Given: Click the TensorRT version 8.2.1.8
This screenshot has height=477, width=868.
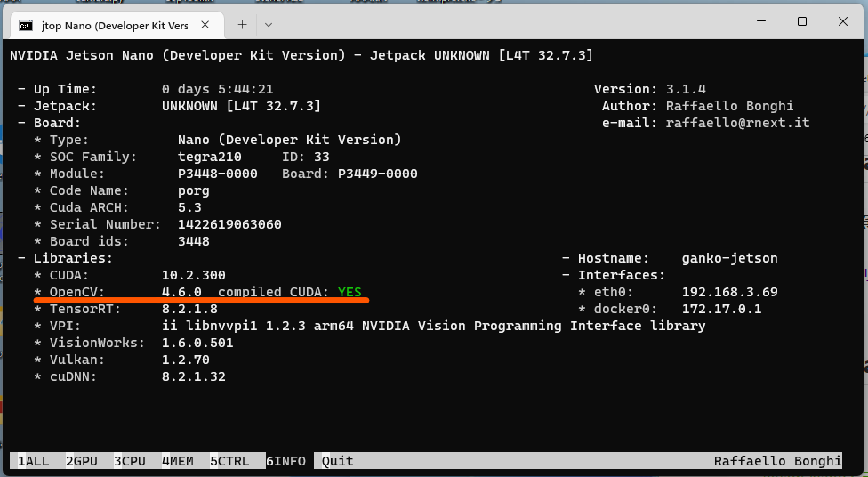Looking at the screenshot, I should point(189,309).
